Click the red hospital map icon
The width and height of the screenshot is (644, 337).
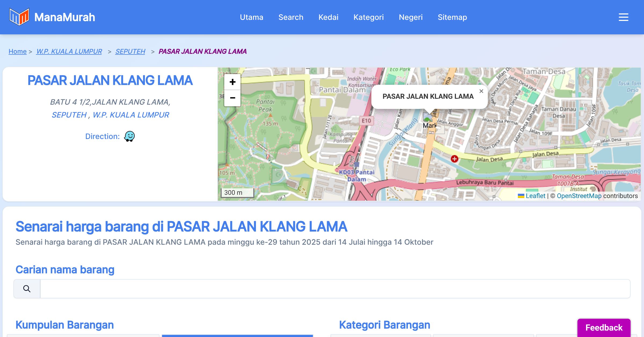point(454,159)
